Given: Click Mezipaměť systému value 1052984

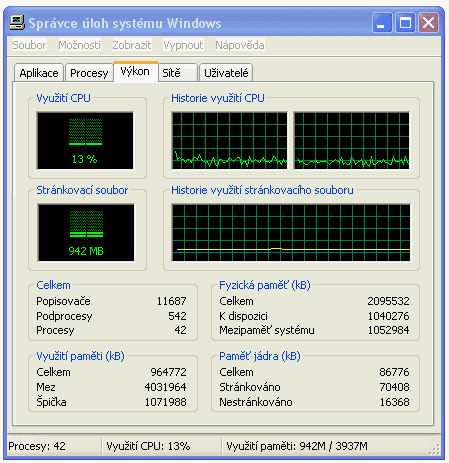Looking at the screenshot, I should (x=388, y=330).
